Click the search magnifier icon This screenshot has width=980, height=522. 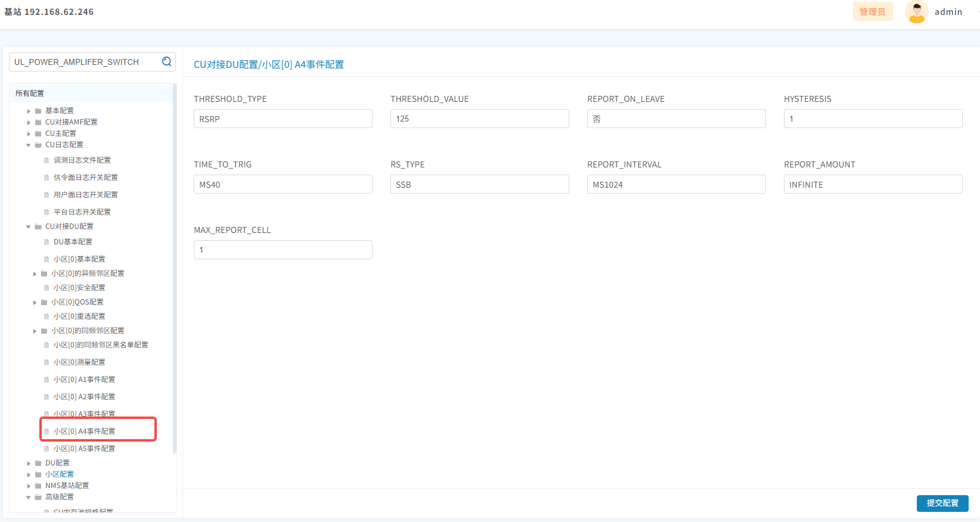(167, 61)
